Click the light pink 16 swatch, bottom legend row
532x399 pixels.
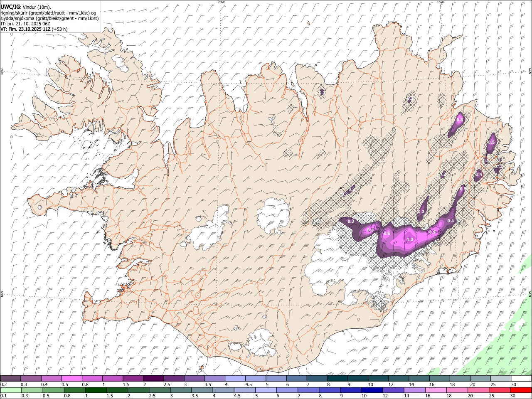click(436, 390)
